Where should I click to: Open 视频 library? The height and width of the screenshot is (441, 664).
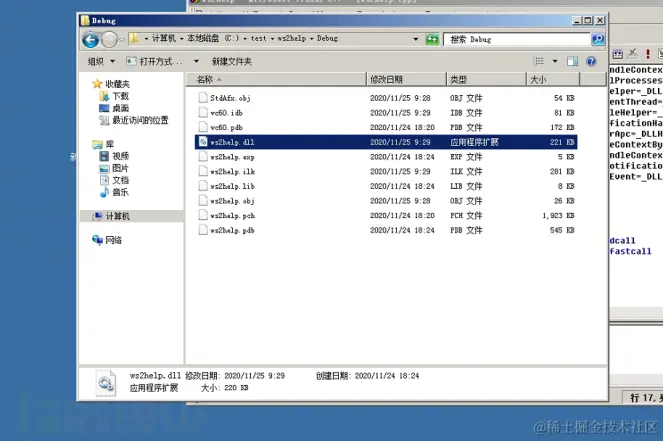click(x=120, y=156)
